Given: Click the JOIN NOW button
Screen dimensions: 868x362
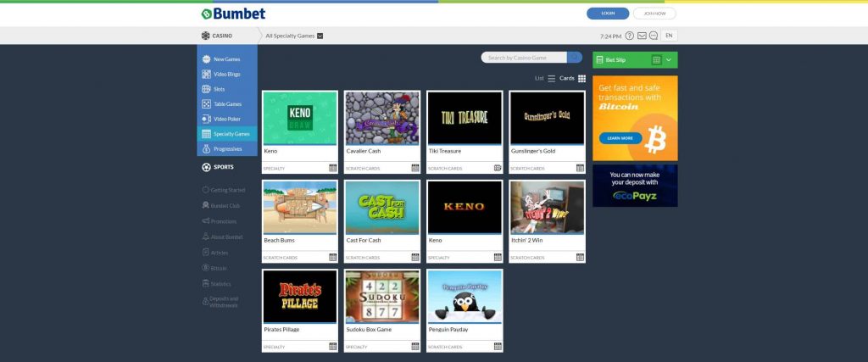Looking at the screenshot, I should click(x=654, y=14).
